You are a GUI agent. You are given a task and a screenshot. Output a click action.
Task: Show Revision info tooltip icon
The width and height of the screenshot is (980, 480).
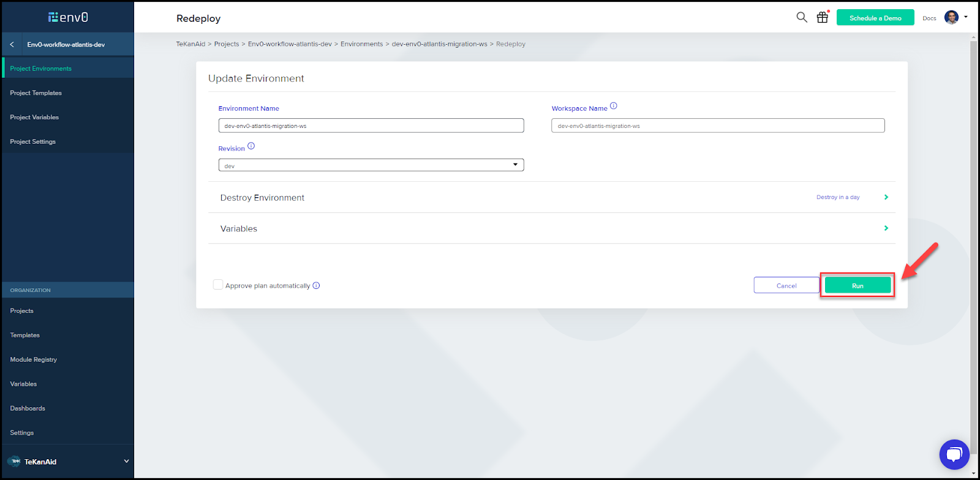coord(251,146)
